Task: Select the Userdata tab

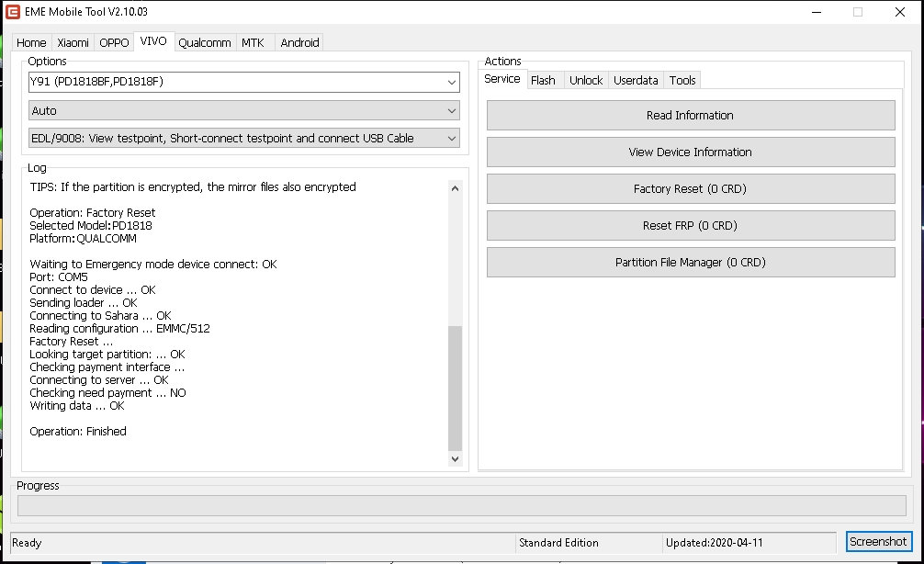Action: pyautogui.click(x=636, y=80)
